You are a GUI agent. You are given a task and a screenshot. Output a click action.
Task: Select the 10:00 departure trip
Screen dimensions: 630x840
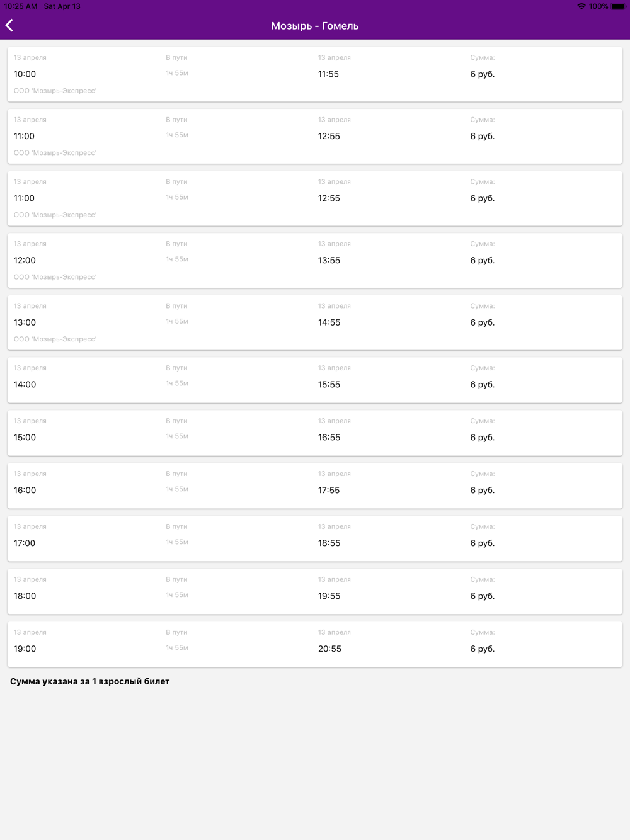point(314,74)
